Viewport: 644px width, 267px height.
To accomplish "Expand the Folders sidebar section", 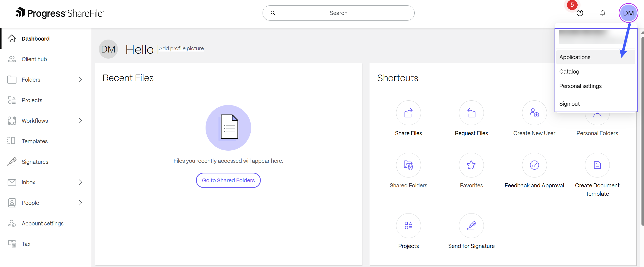I will [x=80, y=79].
